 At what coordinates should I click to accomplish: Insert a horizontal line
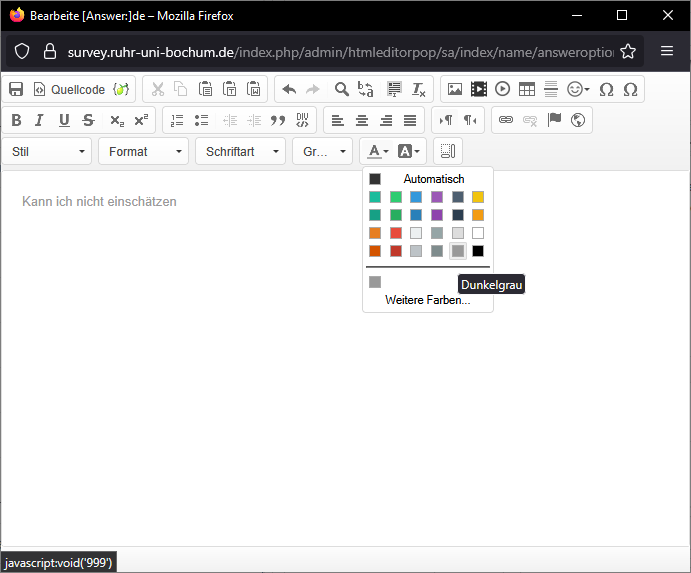tap(551, 89)
